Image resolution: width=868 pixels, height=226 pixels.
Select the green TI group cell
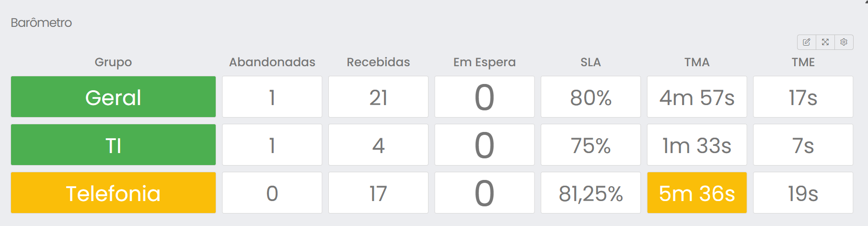point(113,145)
